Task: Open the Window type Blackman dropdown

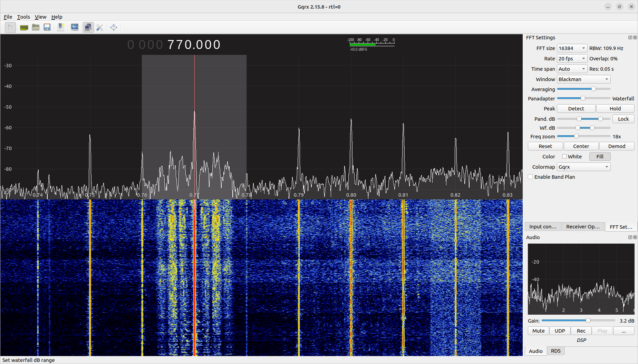Action: click(583, 79)
